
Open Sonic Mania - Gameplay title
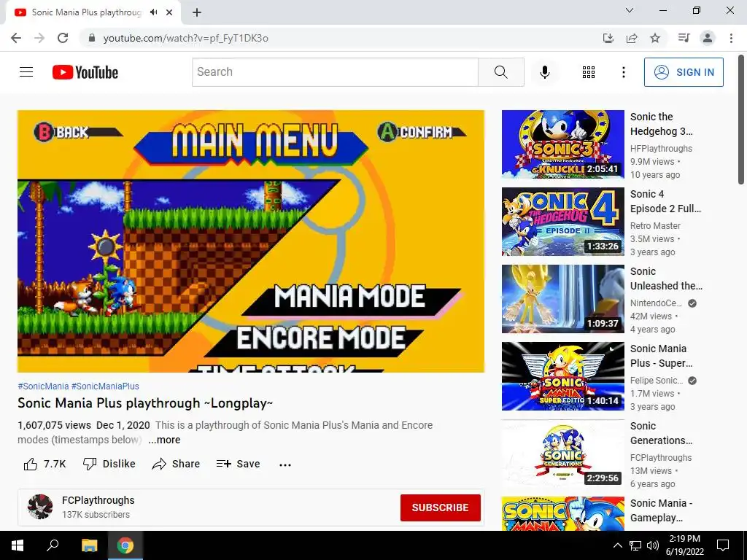pyautogui.click(x=661, y=510)
